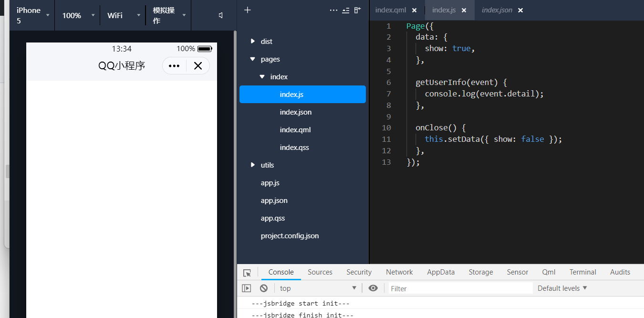Open the top context dropdown in console
Image resolution: width=644 pixels, height=318 pixels.
coord(318,288)
